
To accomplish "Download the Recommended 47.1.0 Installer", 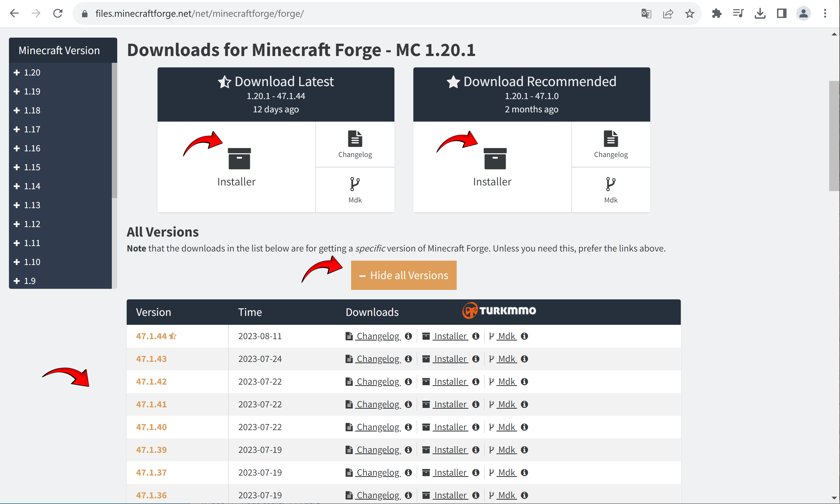I will click(492, 167).
